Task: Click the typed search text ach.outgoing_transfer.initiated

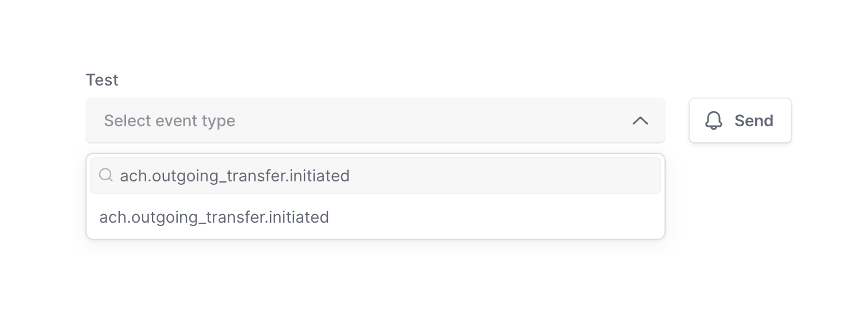Action: point(234,176)
